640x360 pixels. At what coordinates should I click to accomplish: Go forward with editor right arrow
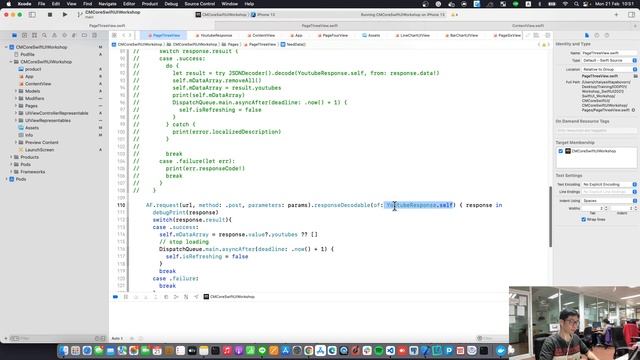coord(130,36)
